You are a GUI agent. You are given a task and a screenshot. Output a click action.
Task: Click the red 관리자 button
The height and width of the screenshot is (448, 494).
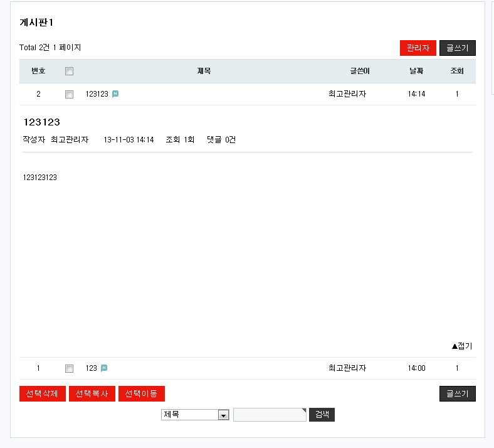(418, 48)
